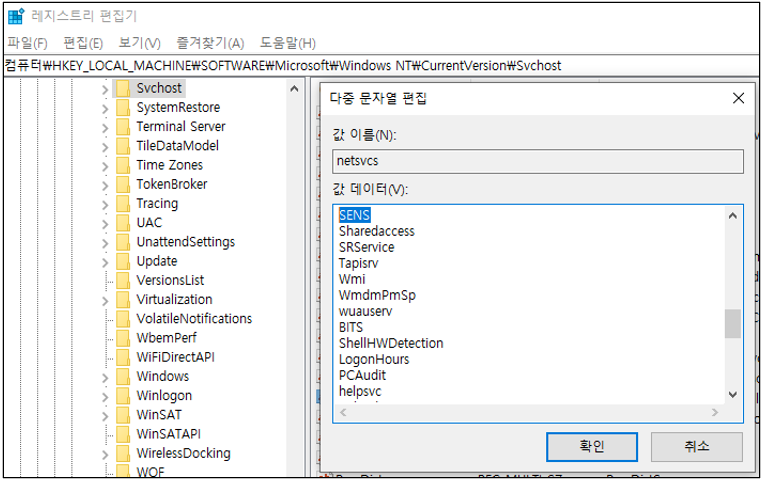This screenshot has height=482, width=764.
Task: Click the WbemPerf folder icon
Action: (x=122, y=338)
